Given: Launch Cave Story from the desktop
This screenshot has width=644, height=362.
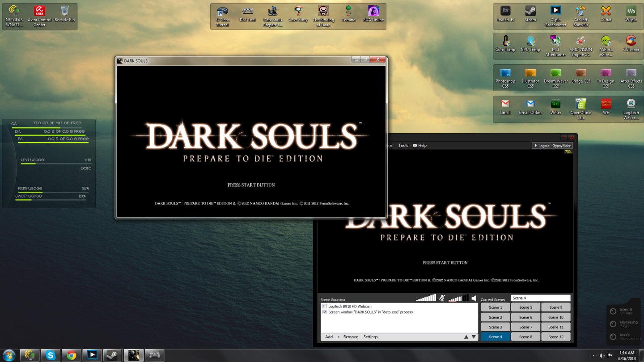Looking at the screenshot, I should tap(298, 14).
